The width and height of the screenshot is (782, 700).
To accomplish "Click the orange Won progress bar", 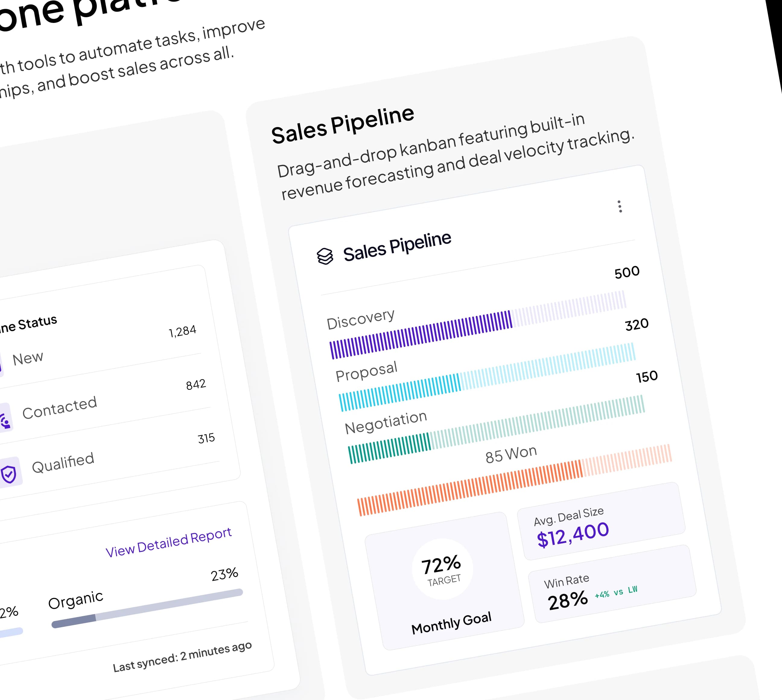I will pyautogui.click(x=514, y=480).
